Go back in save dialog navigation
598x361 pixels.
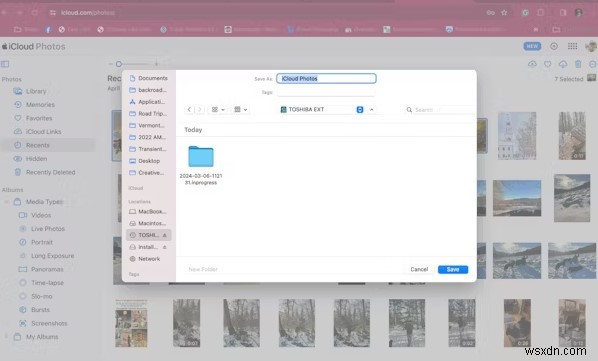190,110
